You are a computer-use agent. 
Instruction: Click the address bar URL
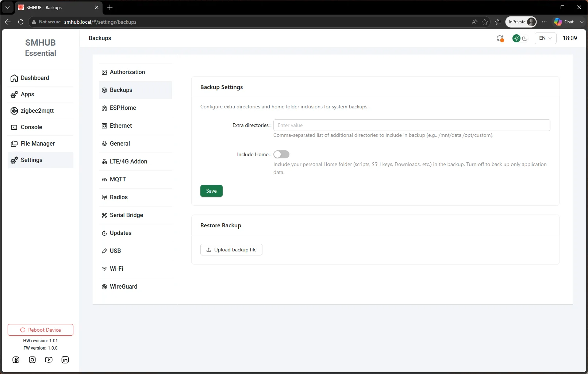pos(100,22)
